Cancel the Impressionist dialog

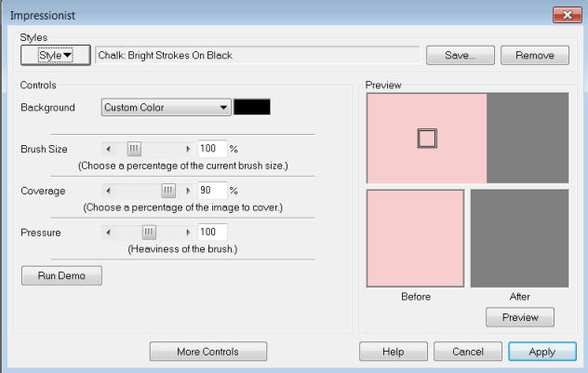pos(468,352)
